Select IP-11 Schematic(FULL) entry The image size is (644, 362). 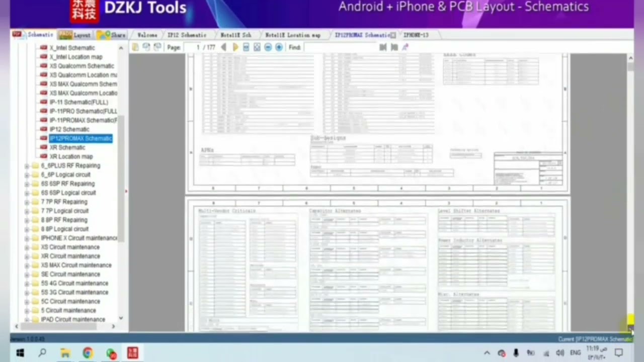click(78, 102)
